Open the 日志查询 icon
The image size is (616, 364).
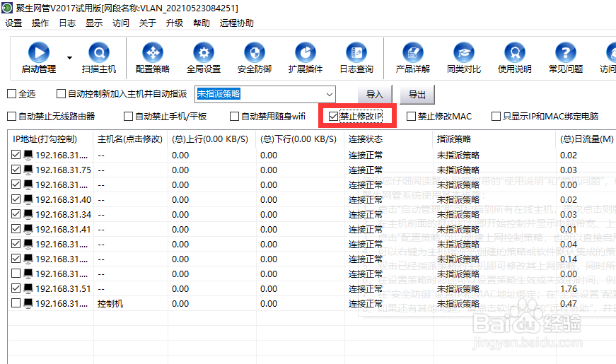coord(356,52)
